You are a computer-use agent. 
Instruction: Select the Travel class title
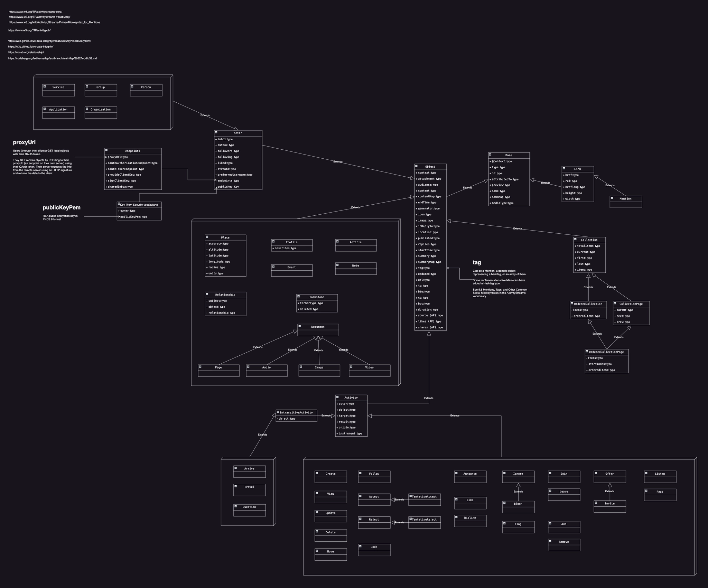pyautogui.click(x=249, y=487)
